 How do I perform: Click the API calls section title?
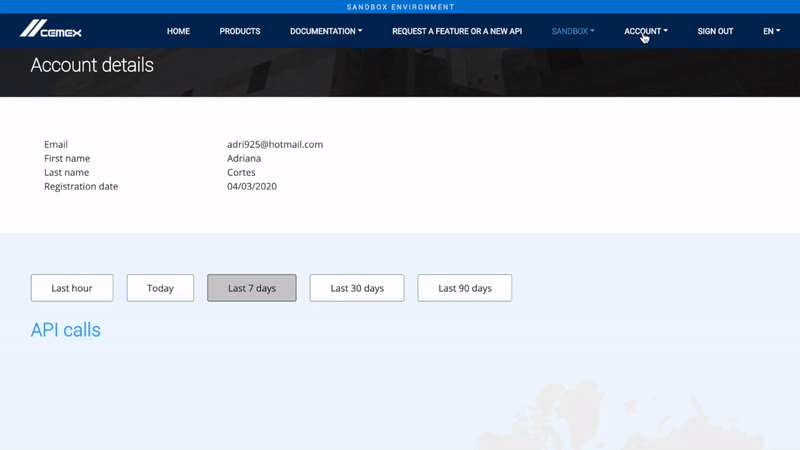tap(66, 330)
